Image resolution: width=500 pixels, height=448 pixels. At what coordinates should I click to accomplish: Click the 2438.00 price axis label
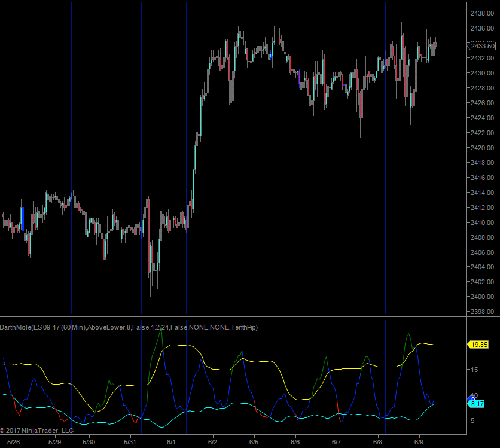point(482,13)
